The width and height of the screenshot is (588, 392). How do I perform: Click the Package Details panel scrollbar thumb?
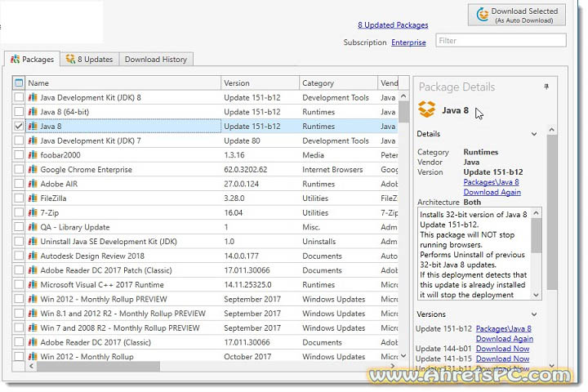pos(551,212)
